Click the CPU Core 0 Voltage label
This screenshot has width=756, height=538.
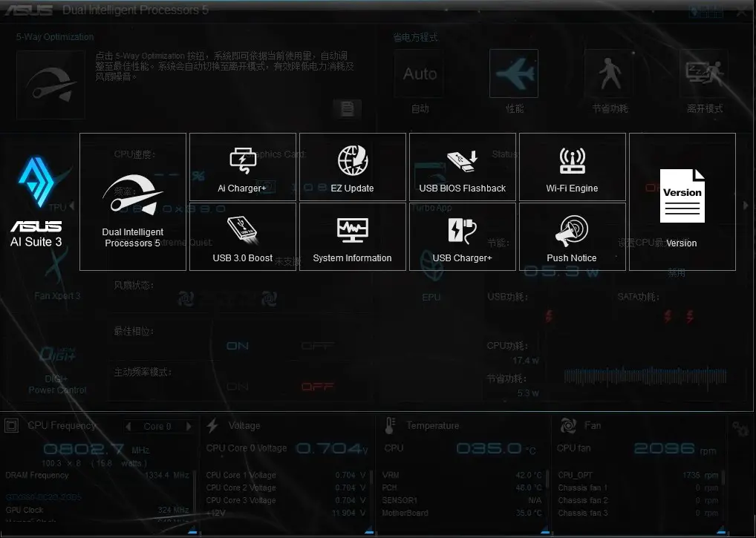pyautogui.click(x=247, y=448)
